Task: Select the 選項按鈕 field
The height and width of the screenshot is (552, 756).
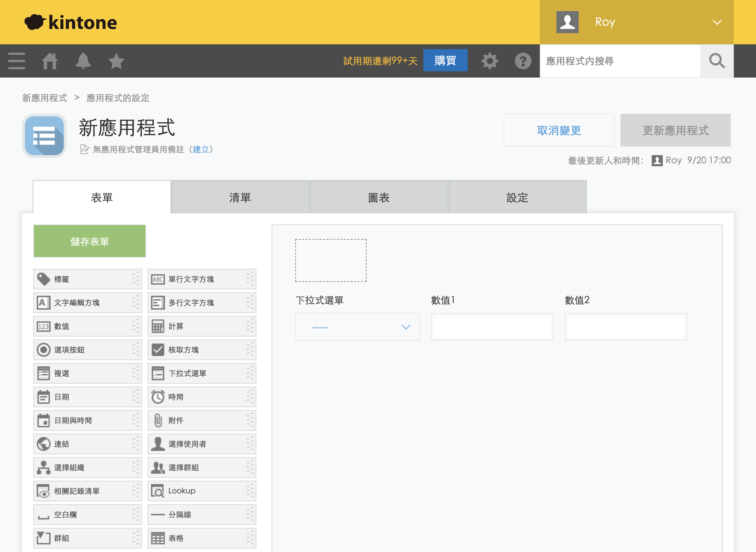Action: tap(88, 350)
